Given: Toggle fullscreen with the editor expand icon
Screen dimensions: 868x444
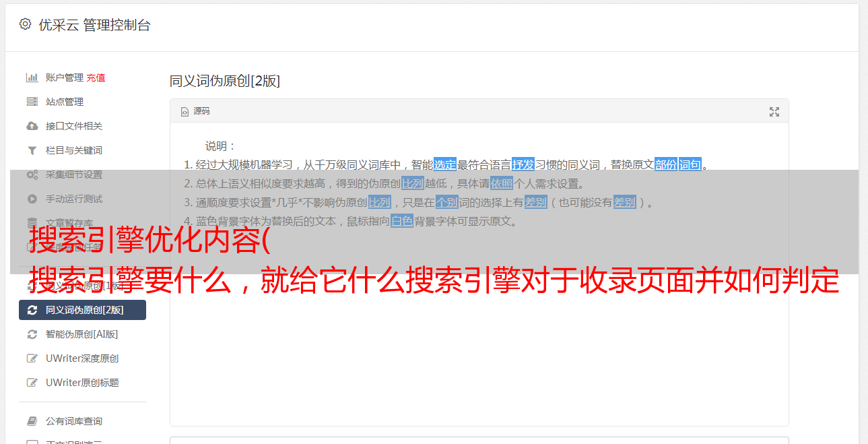Looking at the screenshot, I should (x=774, y=112).
